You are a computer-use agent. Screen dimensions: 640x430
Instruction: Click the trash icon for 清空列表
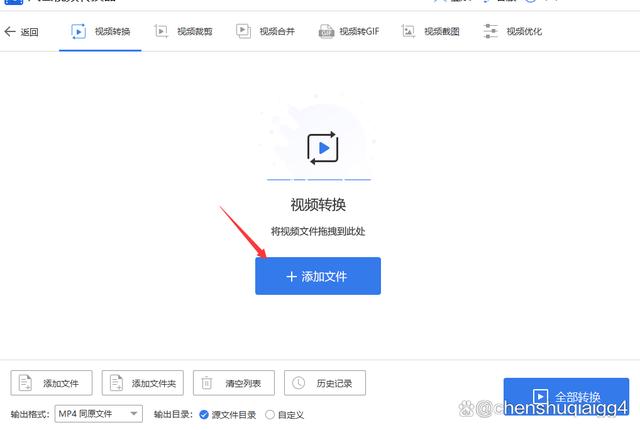point(207,383)
